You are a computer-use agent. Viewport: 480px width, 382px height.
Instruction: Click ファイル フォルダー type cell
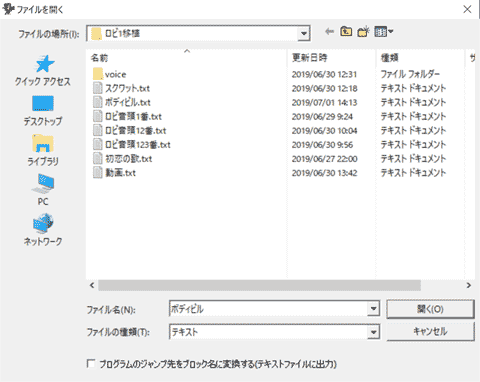(x=410, y=74)
